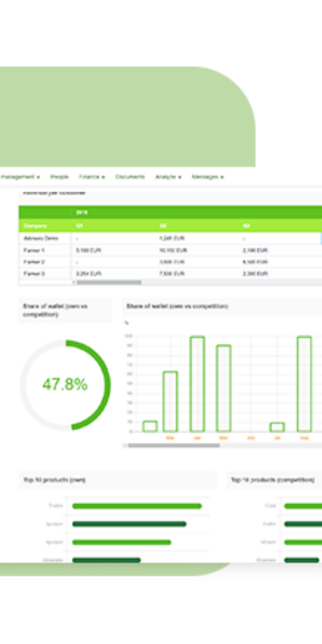Click the revenue table horizontal scrollbar
Screen dimensions: 322x644
(x=109, y=282)
